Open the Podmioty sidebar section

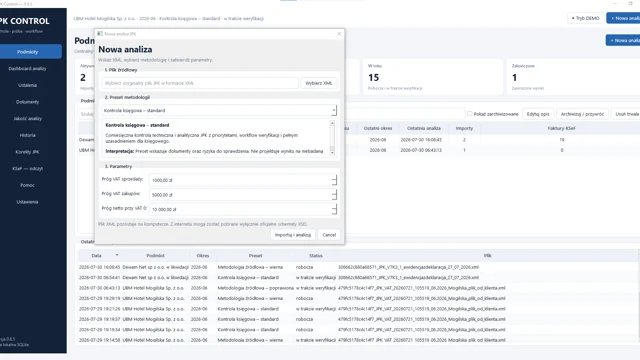[x=28, y=52]
